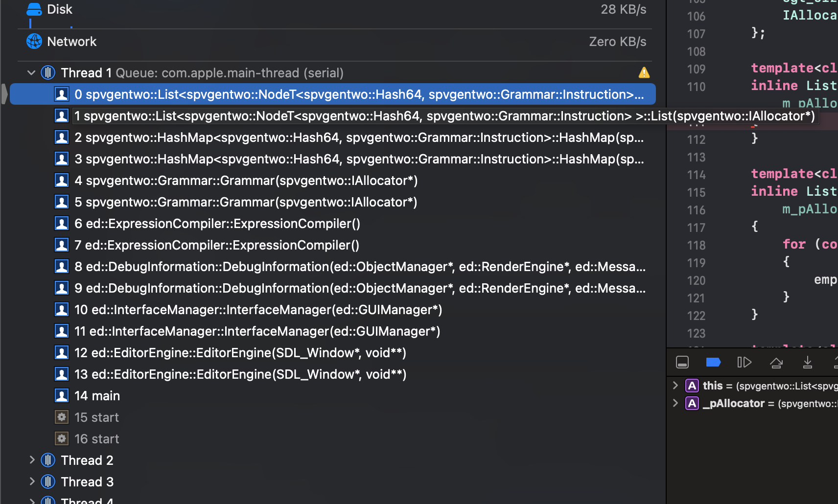Expand the Thread 2 stack trace
Viewport: 838px width, 504px height.
(x=31, y=460)
